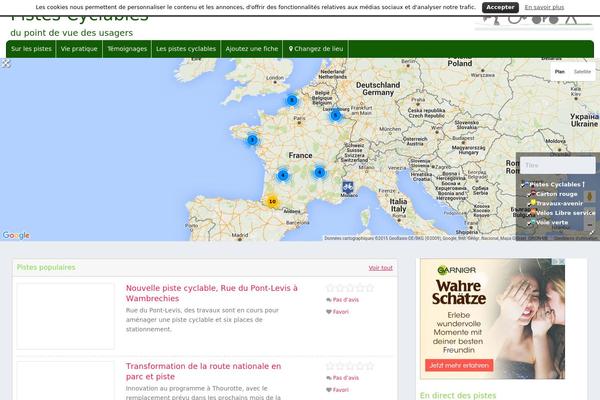Click the comment icon of the route nationale listing
Screen dimensions: 600x400
tap(328, 378)
